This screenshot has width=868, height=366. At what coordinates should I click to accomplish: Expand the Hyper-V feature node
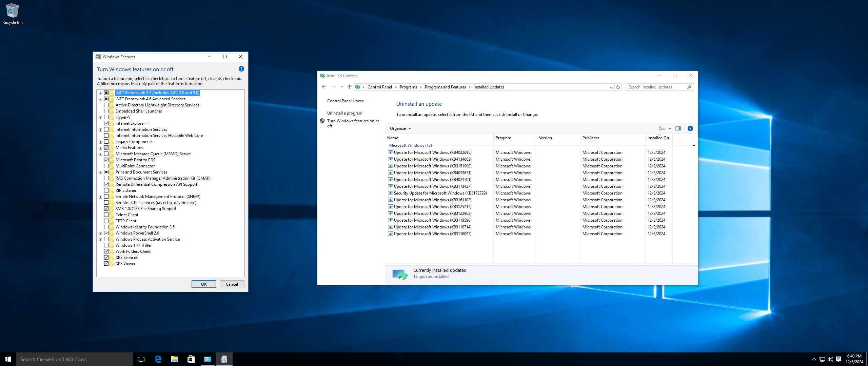100,118
